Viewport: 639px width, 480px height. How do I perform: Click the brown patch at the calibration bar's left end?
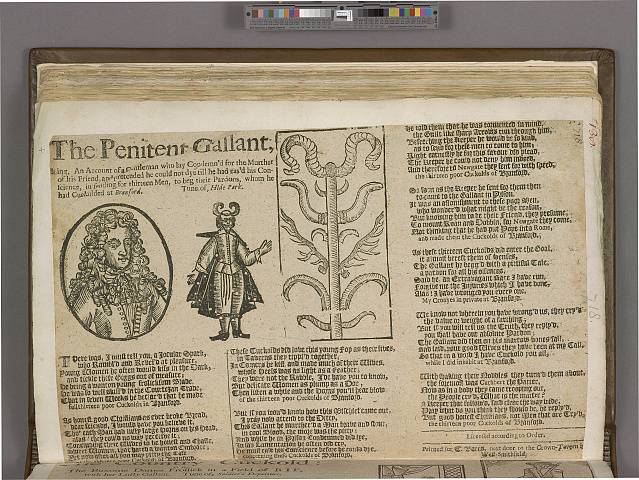(x=257, y=15)
